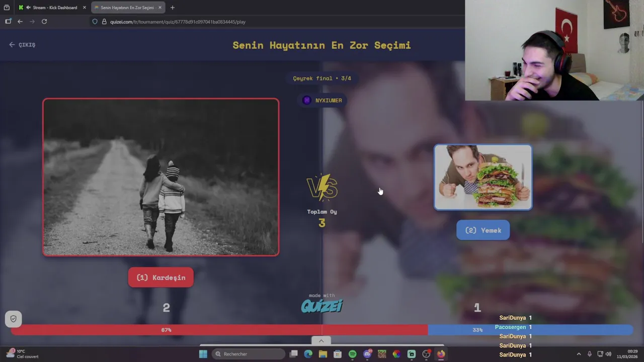644x362 pixels.
Task: Click the Çeyrek final 3/4 round label
Action: pyautogui.click(x=322, y=78)
